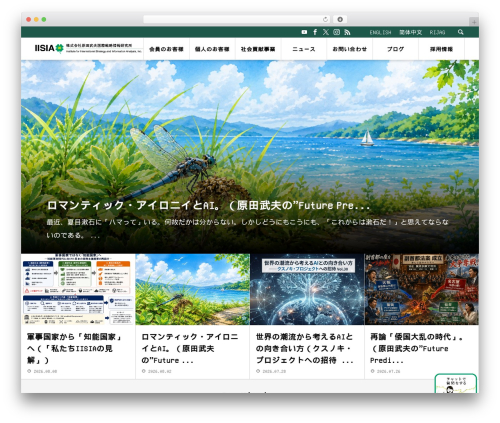Open a new browser tab with plus button

[474, 22]
